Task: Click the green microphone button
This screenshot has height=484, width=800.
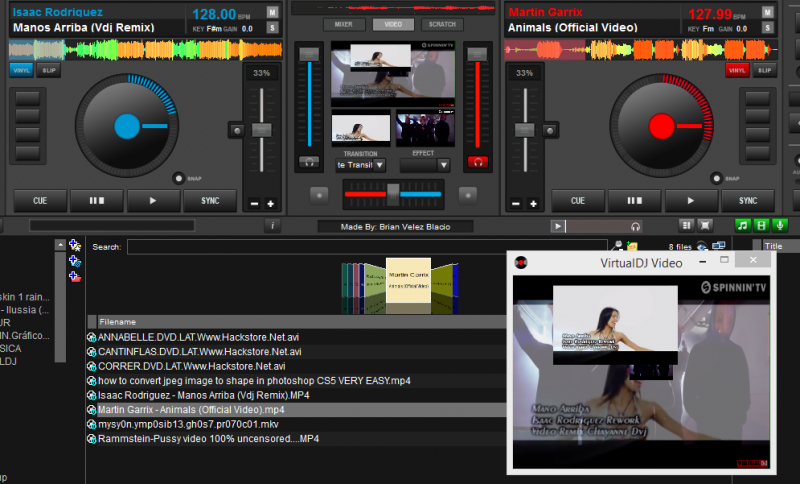Action: tap(780, 225)
